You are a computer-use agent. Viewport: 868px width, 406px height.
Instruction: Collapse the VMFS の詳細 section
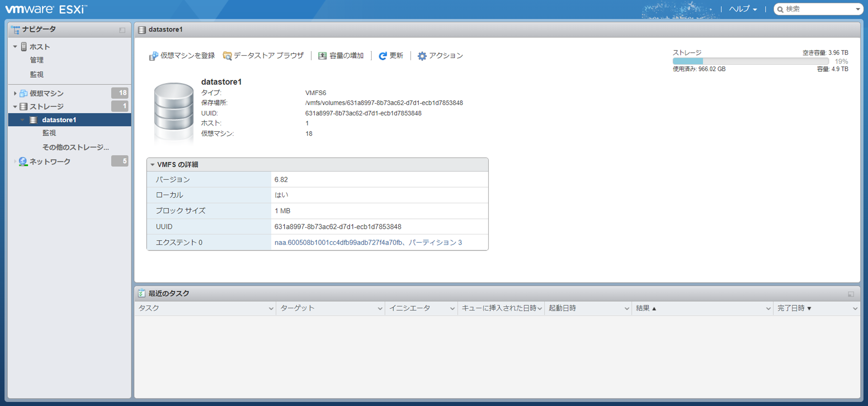[152, 165]
